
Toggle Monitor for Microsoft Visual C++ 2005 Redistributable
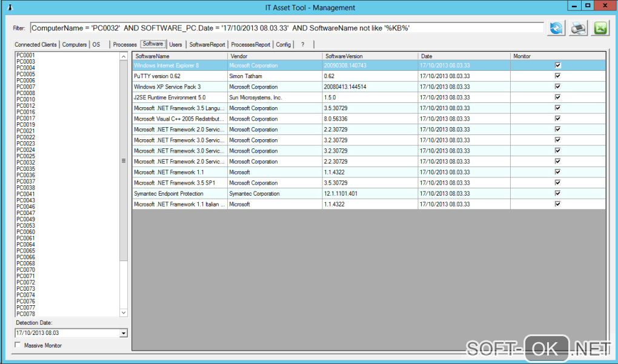[x=557, y=118]
